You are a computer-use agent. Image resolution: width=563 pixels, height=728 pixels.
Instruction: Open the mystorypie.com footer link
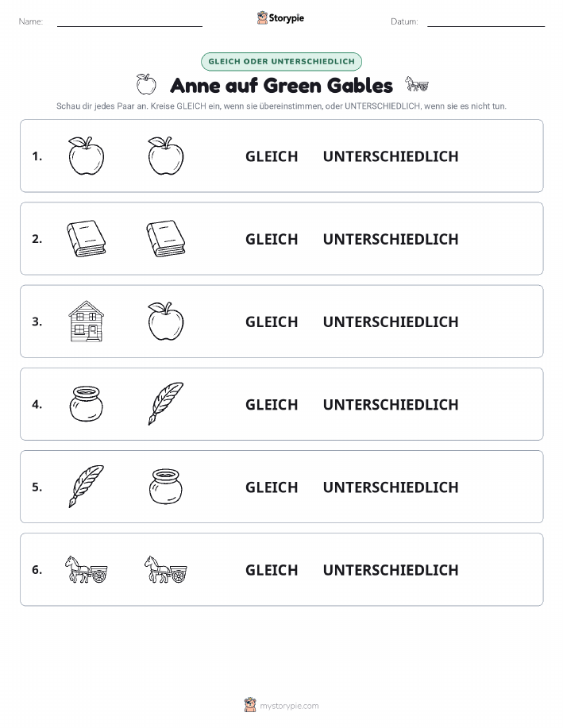281,705
